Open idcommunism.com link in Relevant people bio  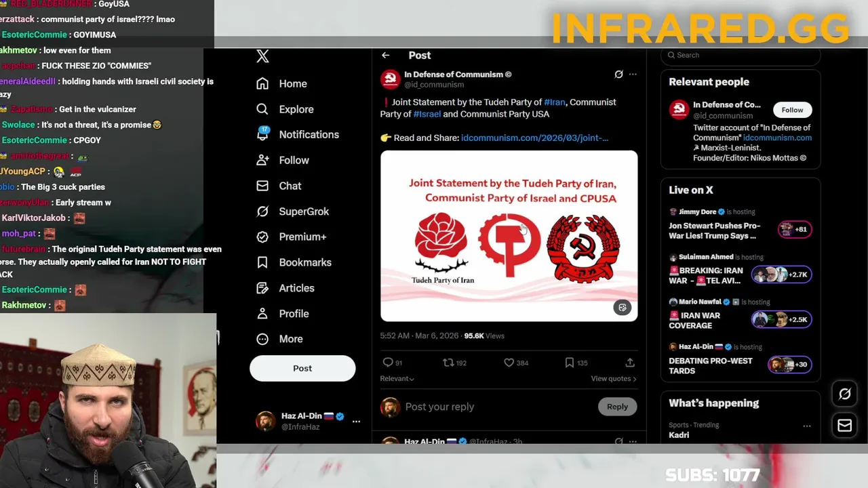point(777,138)
